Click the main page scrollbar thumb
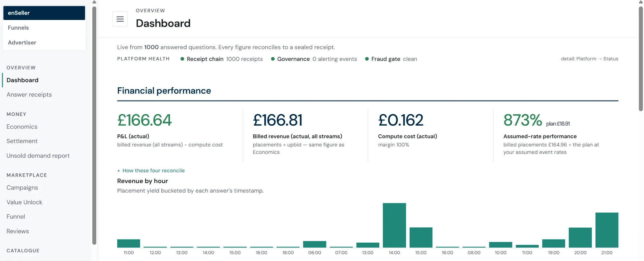The height and width of the screenshot is (261, 644). pos(641,59)
